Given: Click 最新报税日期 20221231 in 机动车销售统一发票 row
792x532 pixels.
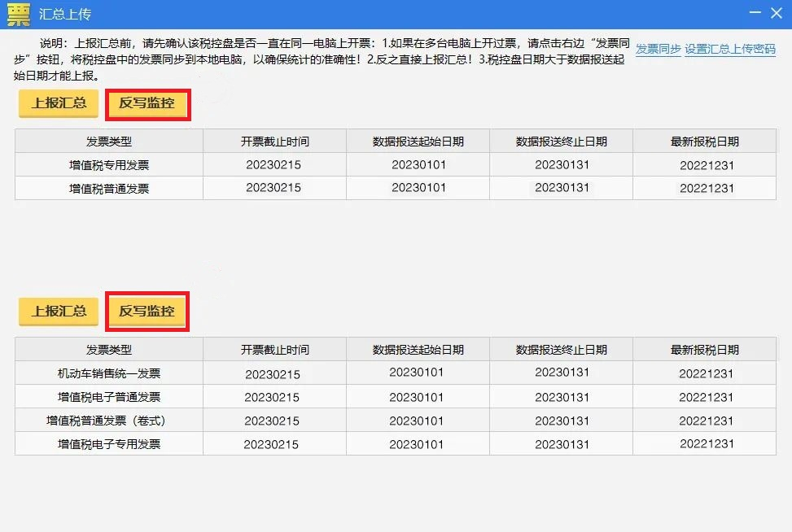Looking at the screenshot, I should click(706, 374).
